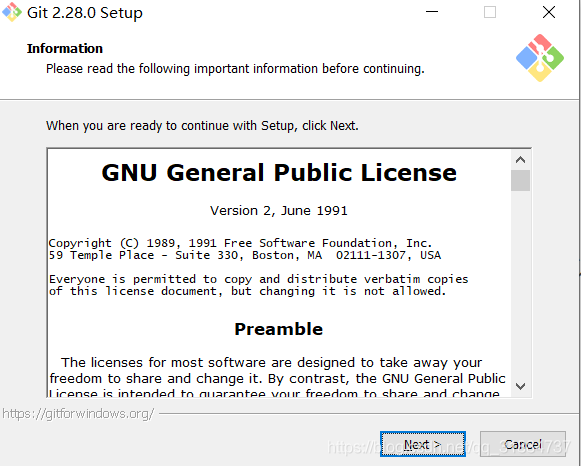
Task: Minimize the Git Setup window
Action: click(x=432, y=12)
